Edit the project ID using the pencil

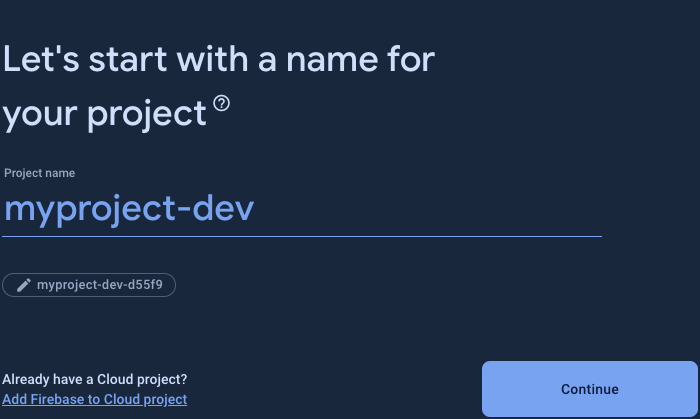pyautogui.click(x=24, y=286)
